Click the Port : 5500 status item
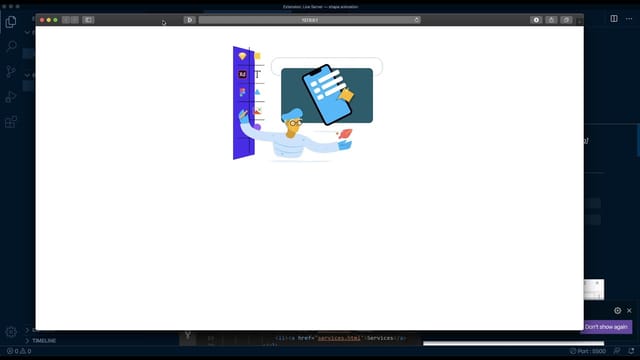Screen dimensions: 640x360 click(x=588, y=351)
